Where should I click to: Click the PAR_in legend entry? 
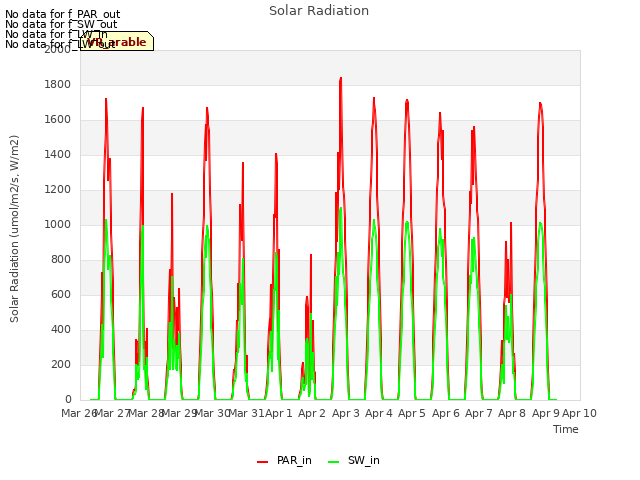tap(284, 460)
